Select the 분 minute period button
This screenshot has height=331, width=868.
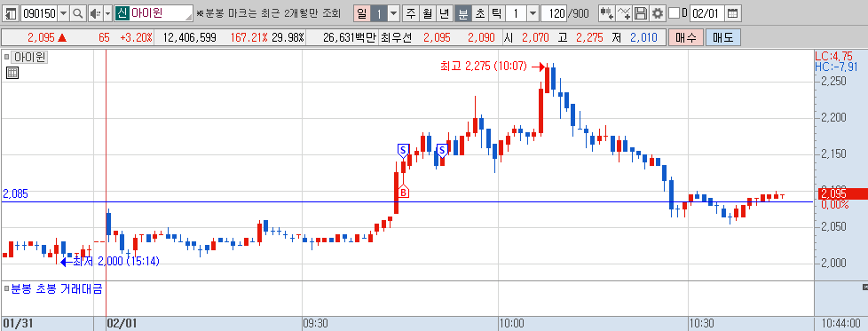coord(462,13)
